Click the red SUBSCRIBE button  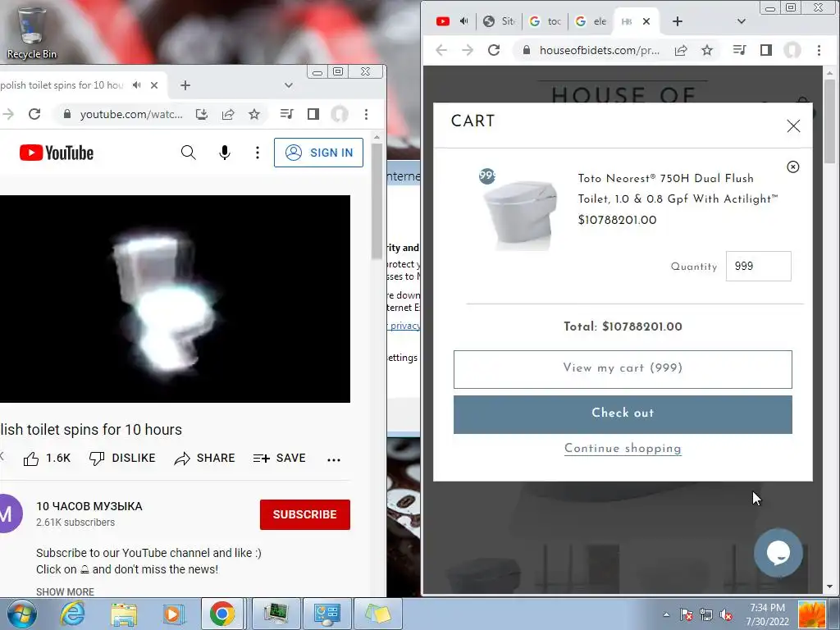coord(305,515)
